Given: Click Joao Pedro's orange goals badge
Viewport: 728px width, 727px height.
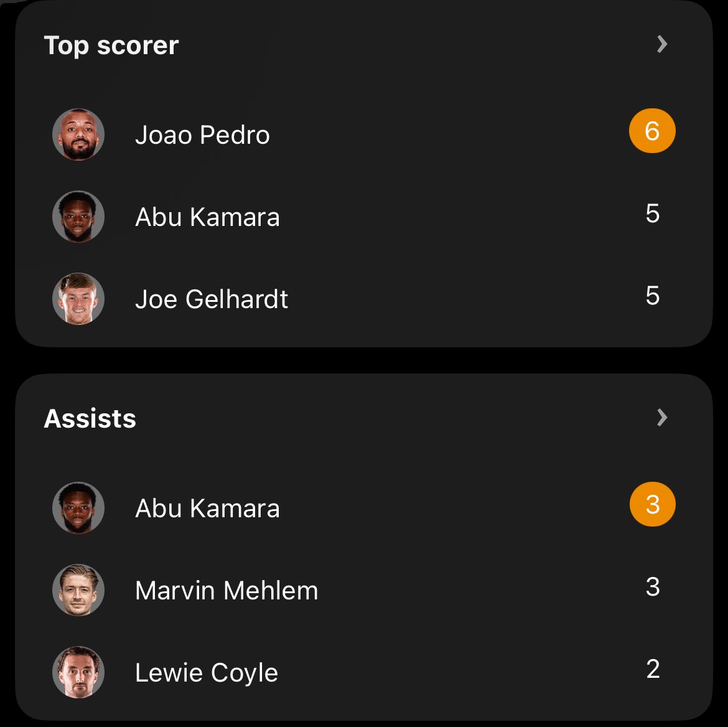Looking at the screenshot, I should pyautogui.click(x=652, y=131).
